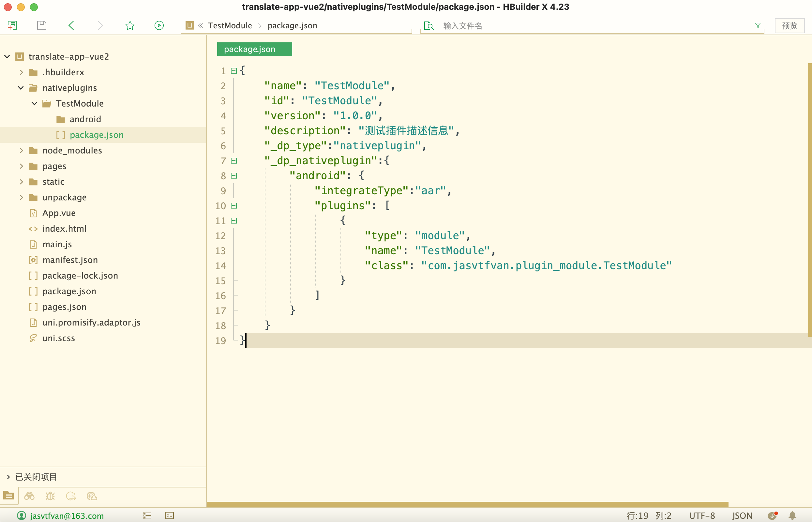Fold _dp_nativeplugin block at line 7
This screenshot has height=522, width=812.
point(234,160)
